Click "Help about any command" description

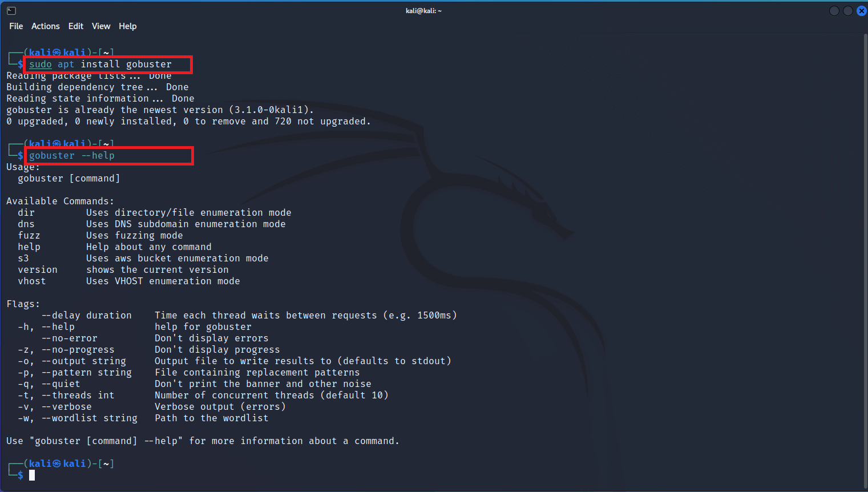pos(149,247)
